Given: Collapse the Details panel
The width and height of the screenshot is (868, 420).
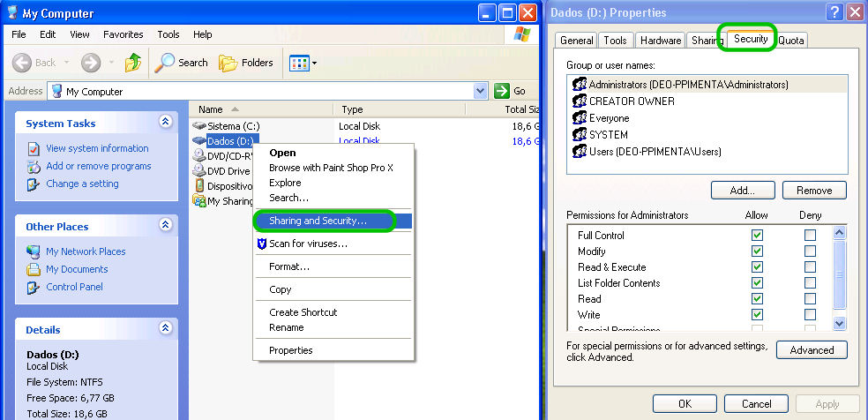Looking at the screenshot, I should click(x=166, y=327).
